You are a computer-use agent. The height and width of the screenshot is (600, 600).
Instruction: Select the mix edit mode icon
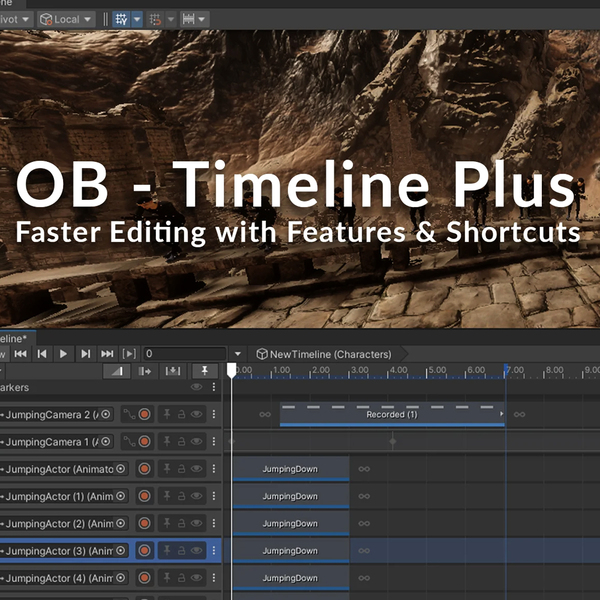point(117,371)
